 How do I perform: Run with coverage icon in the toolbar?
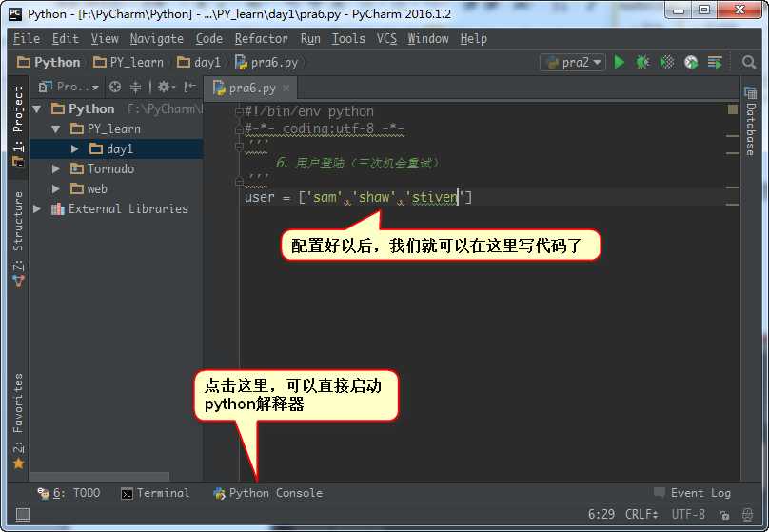click(667, 62)
